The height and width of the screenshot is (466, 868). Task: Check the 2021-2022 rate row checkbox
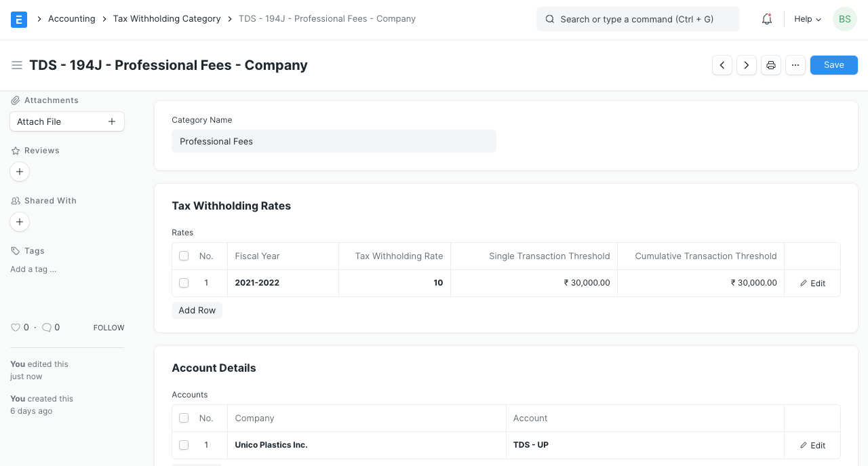[x=184, y=283]
